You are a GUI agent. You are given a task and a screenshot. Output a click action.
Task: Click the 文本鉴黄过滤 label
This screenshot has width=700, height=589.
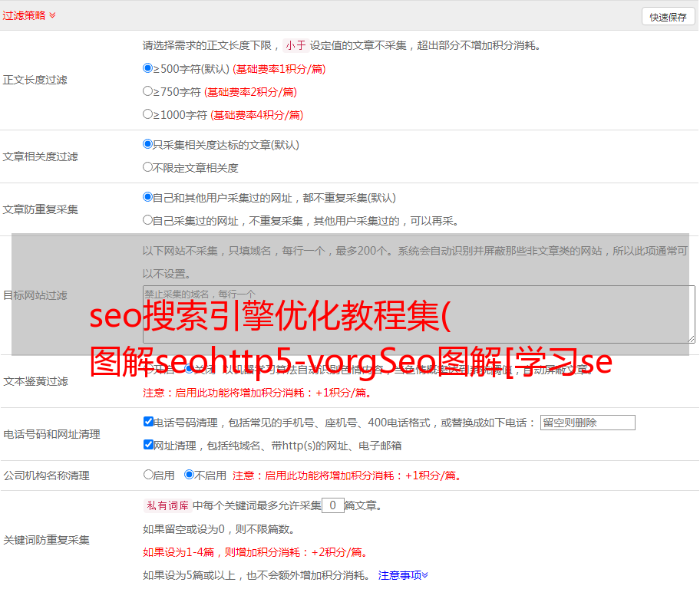pyautogui.click(x=36, y=381)
